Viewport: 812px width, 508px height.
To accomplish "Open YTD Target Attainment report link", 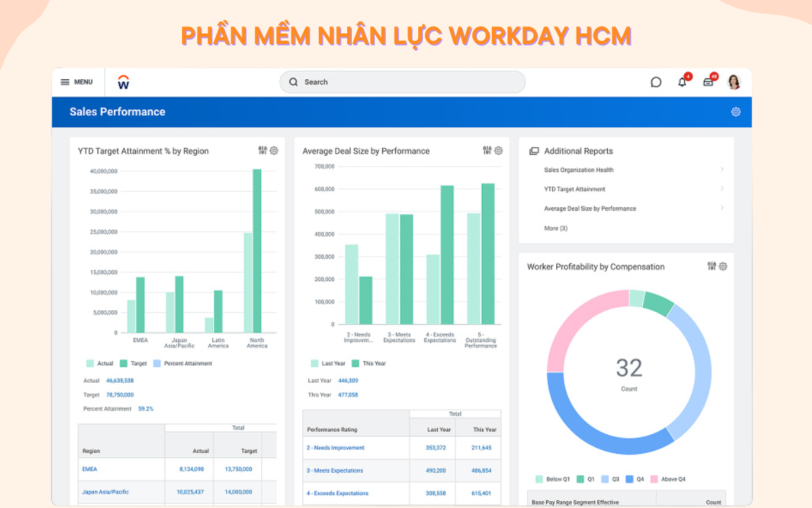I will [x=574, y=189].
